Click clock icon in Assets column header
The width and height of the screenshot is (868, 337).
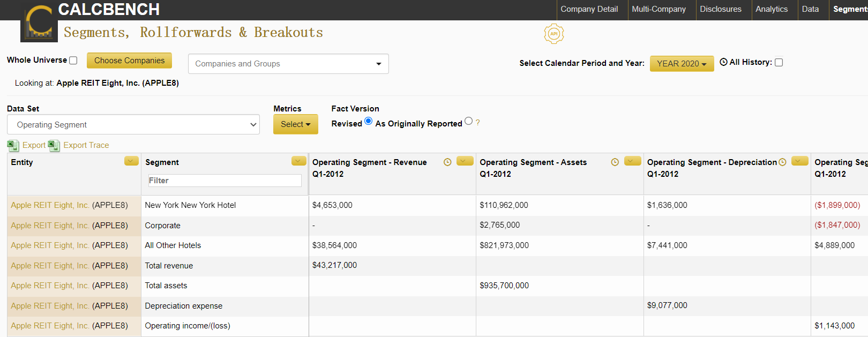point(615,162)
